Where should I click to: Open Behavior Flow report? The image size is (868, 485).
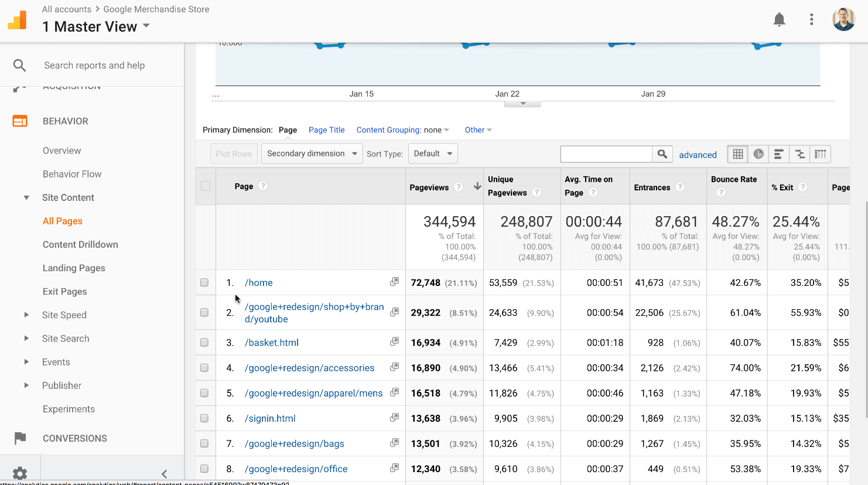(x=72, y=174)
